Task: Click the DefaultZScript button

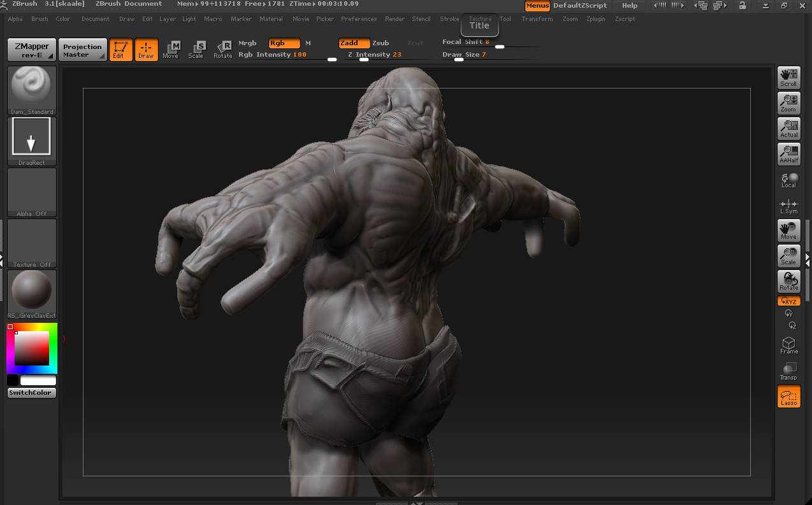Action: click(580, 6)
